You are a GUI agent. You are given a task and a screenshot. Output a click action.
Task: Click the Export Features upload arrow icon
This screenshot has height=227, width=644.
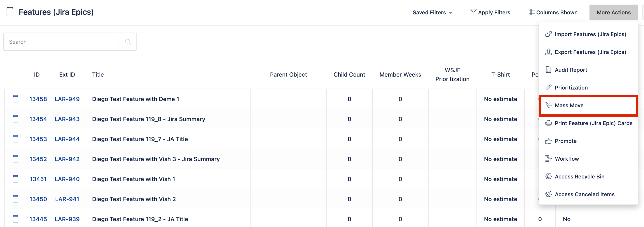[x=548, y=52]
